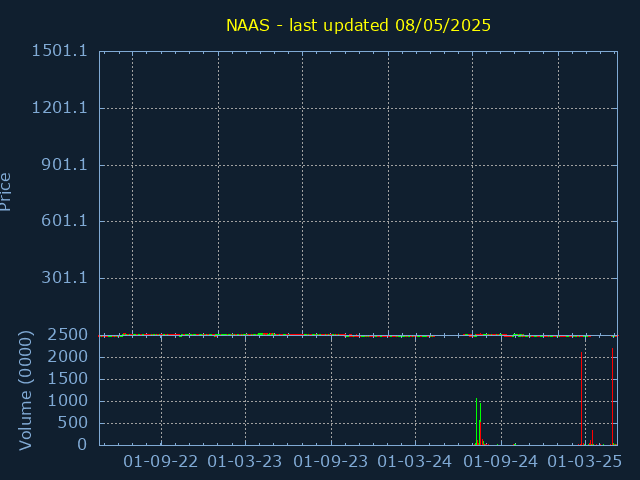
Task: Select the 1501.1 price axis label
Action: [x=60, y=51]
